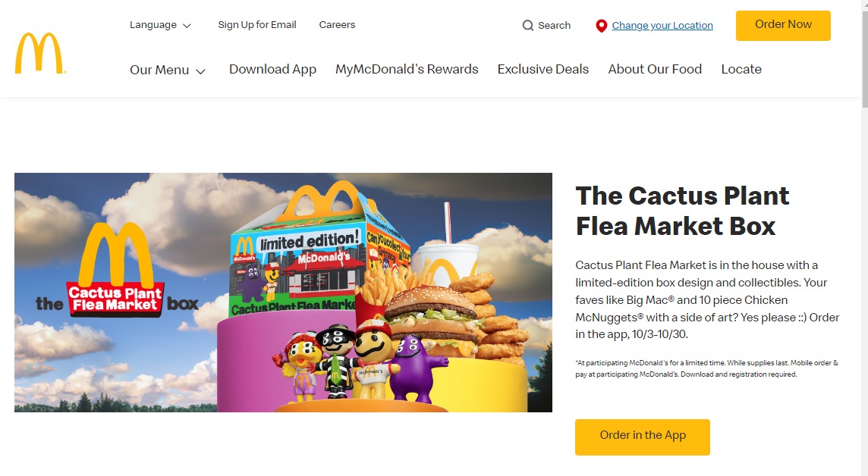
Task: Open Sign Up for Email link
Action: 257,25
